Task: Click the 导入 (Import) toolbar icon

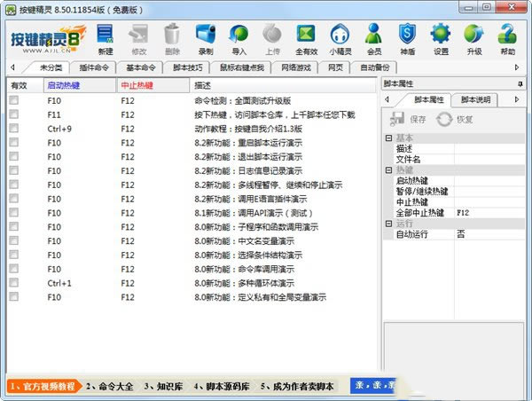Action: coord(239,39)
